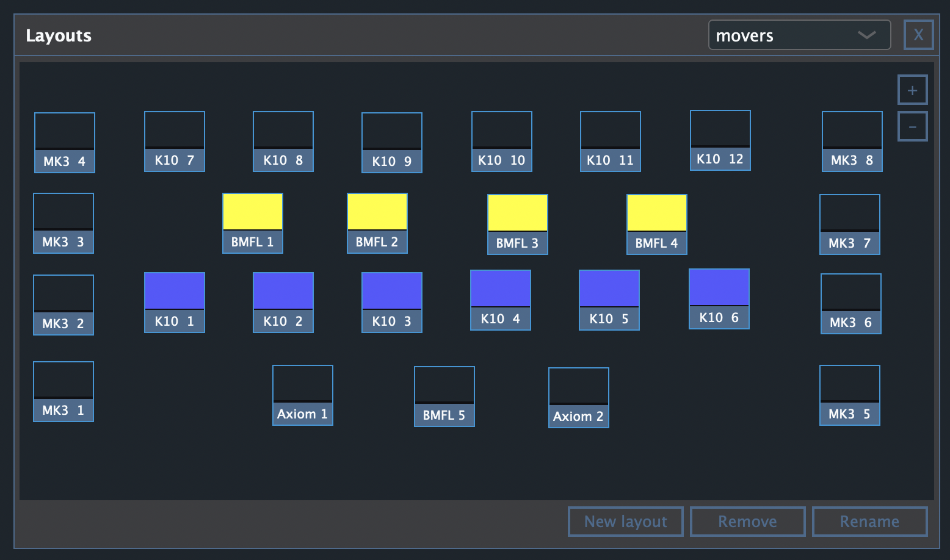Click the Rename button
950x560 pixels.
tap(869, 522)
